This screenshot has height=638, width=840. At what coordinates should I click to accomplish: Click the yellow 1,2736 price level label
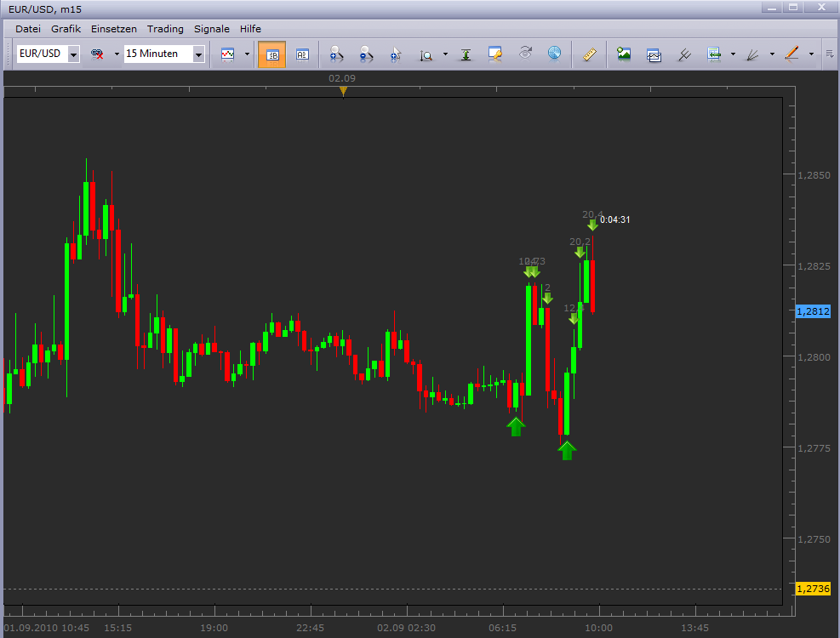point(814,589)
